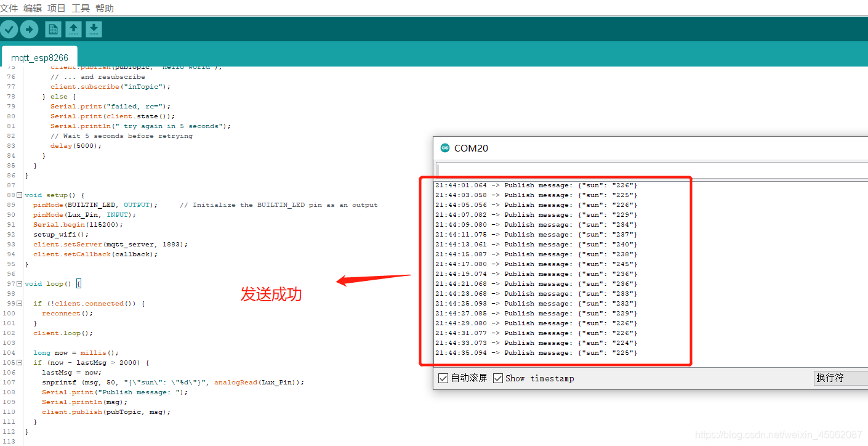This screenshot has width=868, height=446.
Task: Collapse the void setup() function fold
Action: tap(19, 195)
